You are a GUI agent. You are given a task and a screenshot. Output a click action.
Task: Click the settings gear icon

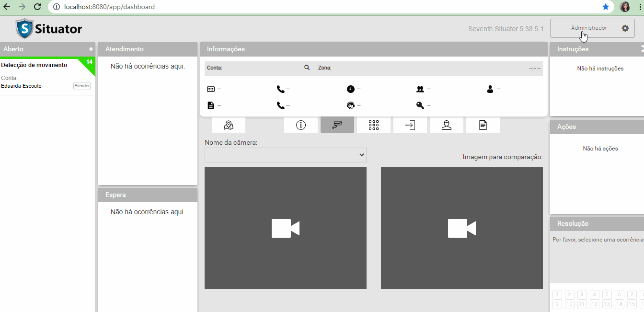625,28
